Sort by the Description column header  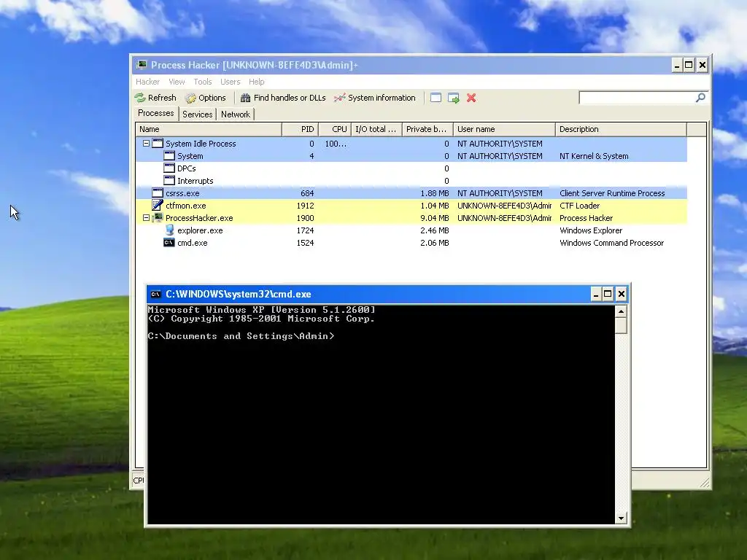click(x=622, y=129)
